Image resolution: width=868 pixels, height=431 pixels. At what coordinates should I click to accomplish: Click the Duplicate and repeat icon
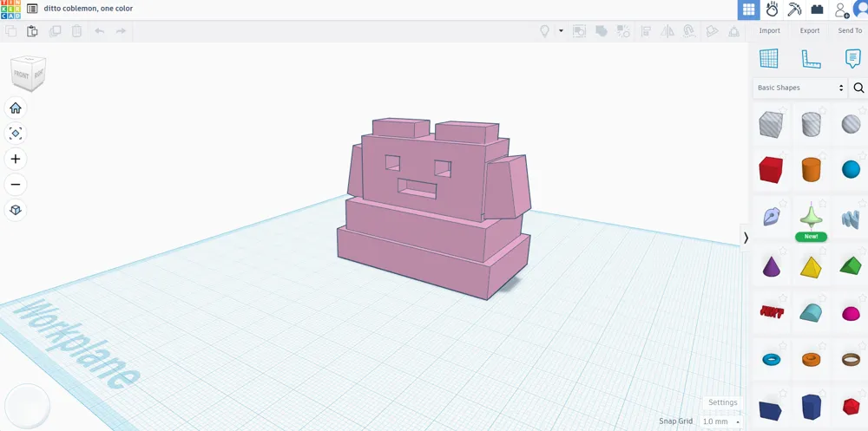pyautogui.click(x=55, y=31)
